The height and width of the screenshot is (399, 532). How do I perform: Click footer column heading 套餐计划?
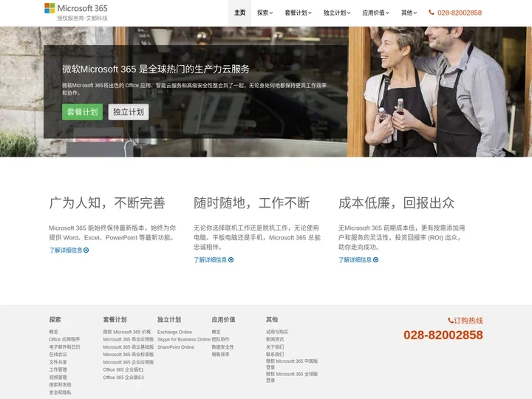[x=115, y=319]
